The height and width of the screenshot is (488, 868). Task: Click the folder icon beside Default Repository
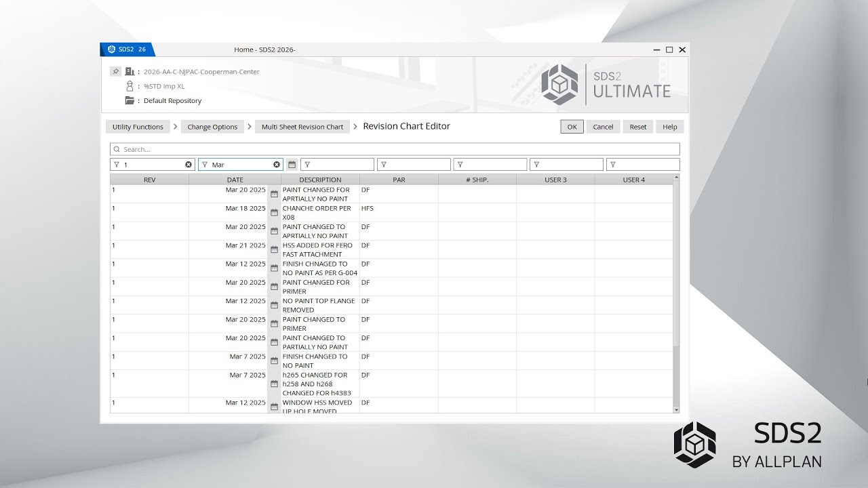(130, 100)
